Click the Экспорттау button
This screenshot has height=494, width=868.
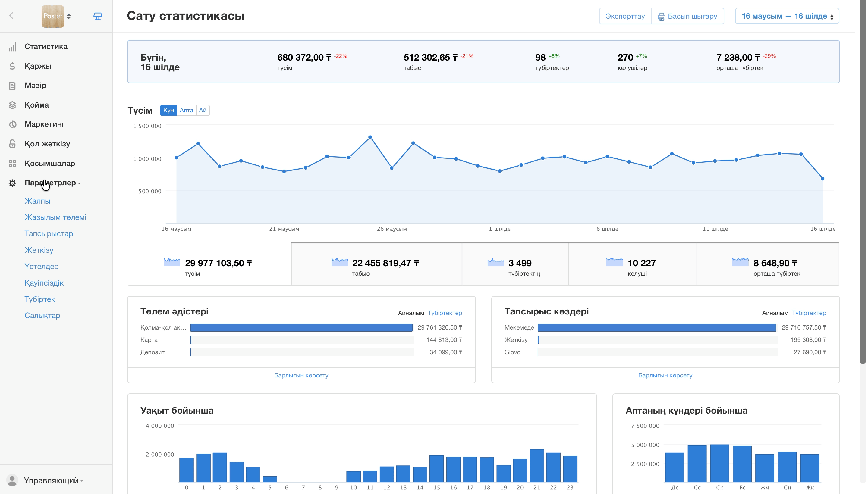pos(625,16)
